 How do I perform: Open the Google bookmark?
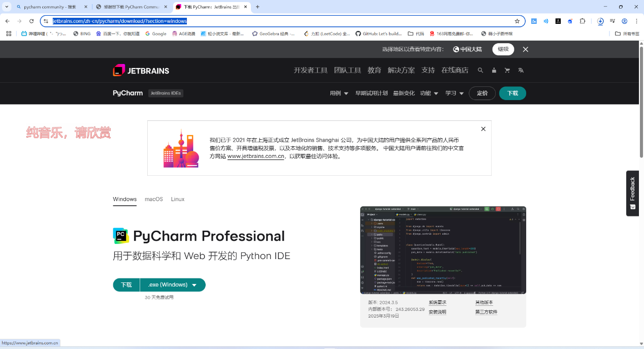(155, 34)
